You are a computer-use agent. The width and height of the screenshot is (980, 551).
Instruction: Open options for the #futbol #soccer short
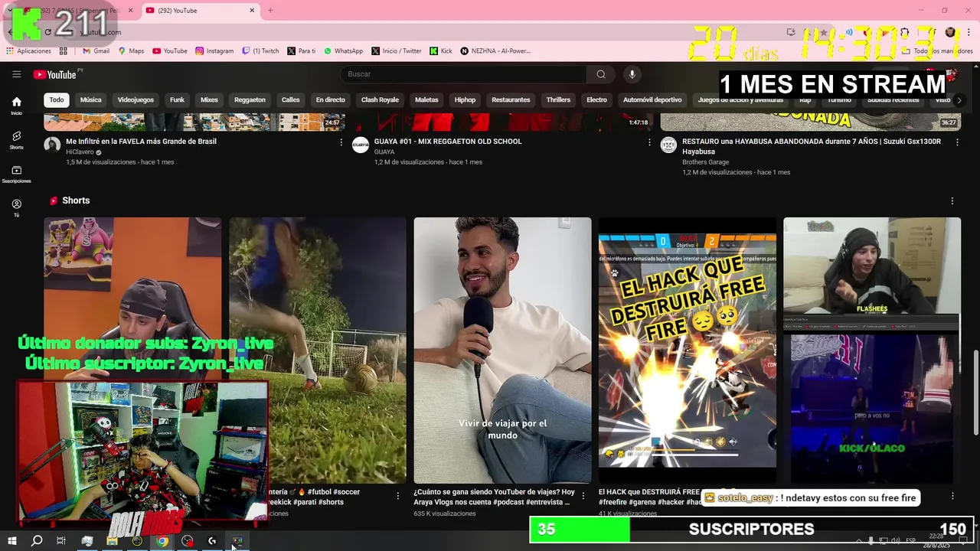coord(397,496)
